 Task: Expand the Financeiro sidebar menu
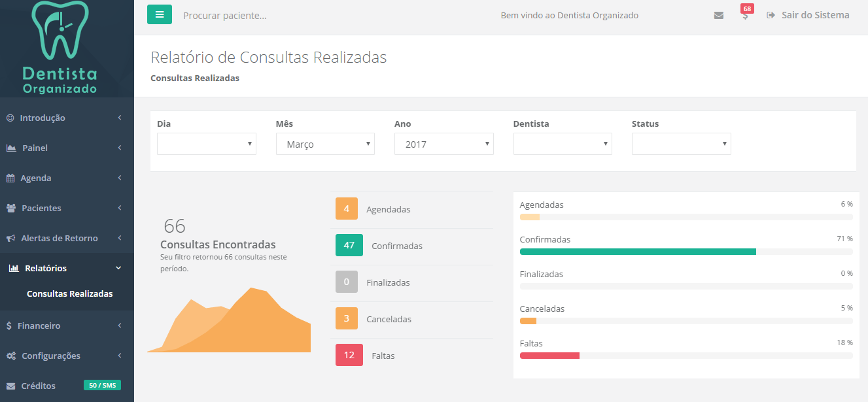66,326
